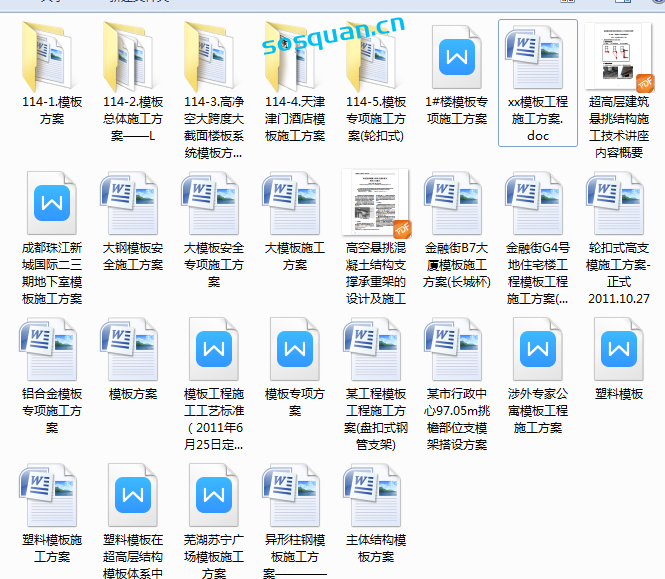Select the 主体结构模板方案 Word document
665x579 pixels.
coord(376,494)
